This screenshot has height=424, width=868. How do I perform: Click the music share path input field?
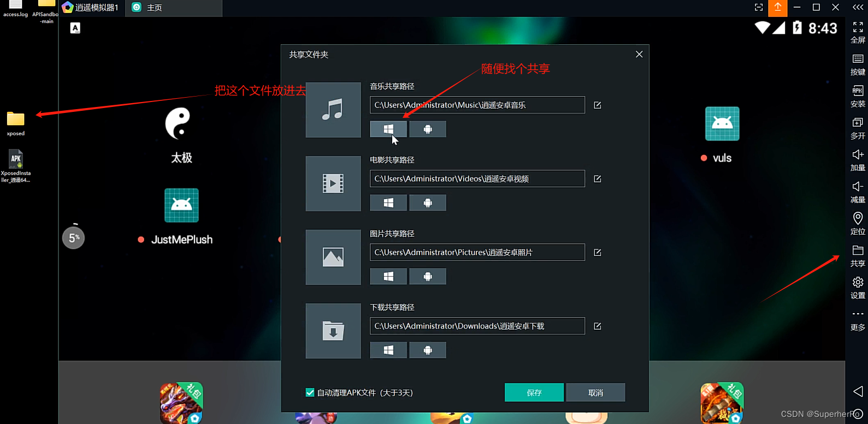pos(477,105)
